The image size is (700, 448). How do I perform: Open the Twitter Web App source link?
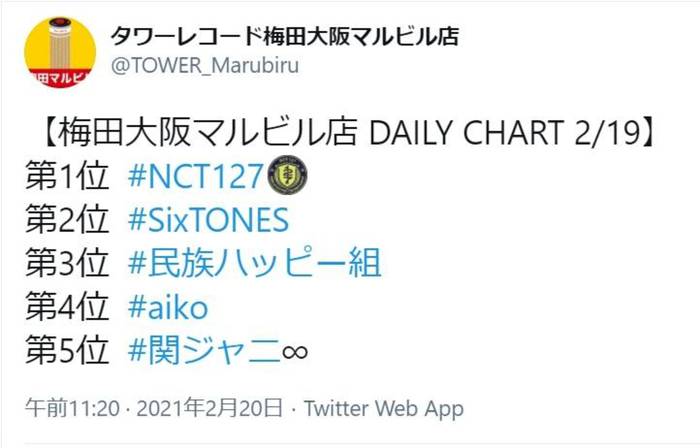tap(384, 409)
